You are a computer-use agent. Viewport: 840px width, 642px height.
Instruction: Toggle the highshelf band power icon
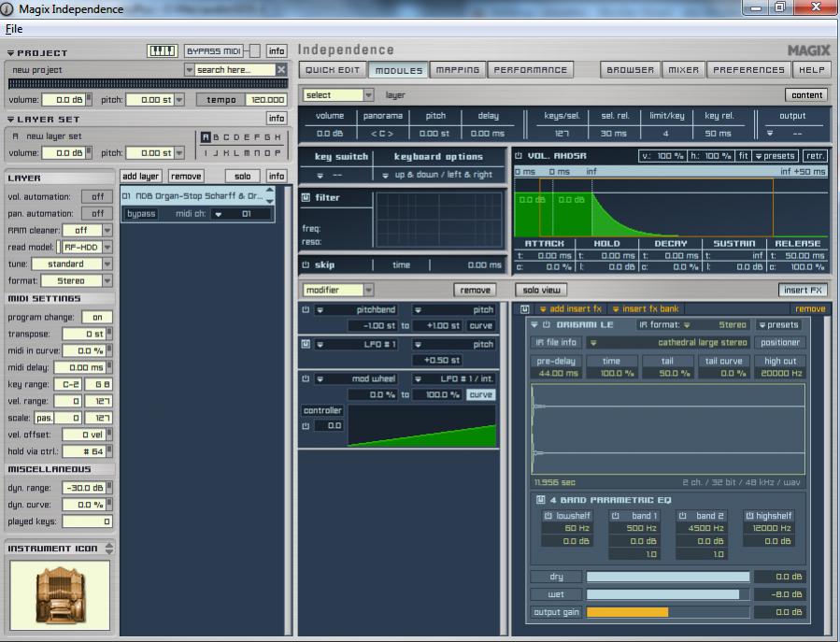[749, 516]
